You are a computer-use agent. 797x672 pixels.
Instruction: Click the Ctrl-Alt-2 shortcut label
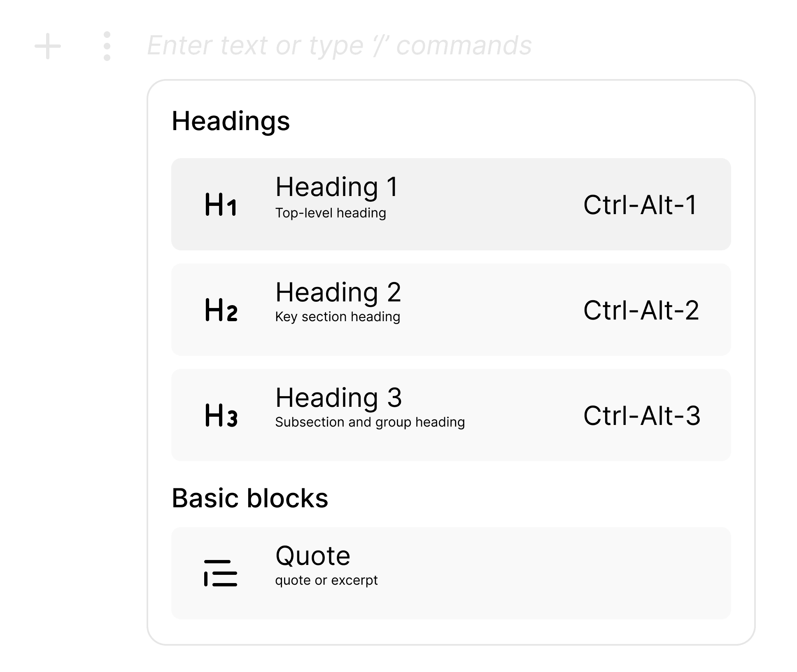pyautogui.click(x=641, y=310)
